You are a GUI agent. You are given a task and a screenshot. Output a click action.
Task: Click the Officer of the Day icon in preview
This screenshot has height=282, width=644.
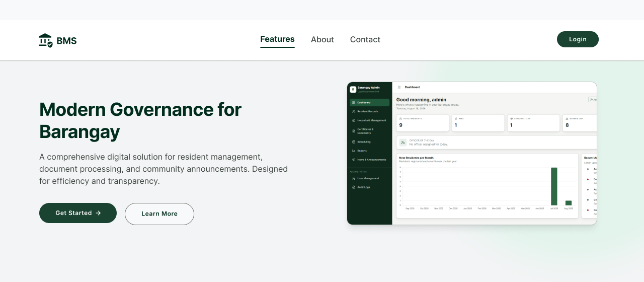tap(403, 143)
